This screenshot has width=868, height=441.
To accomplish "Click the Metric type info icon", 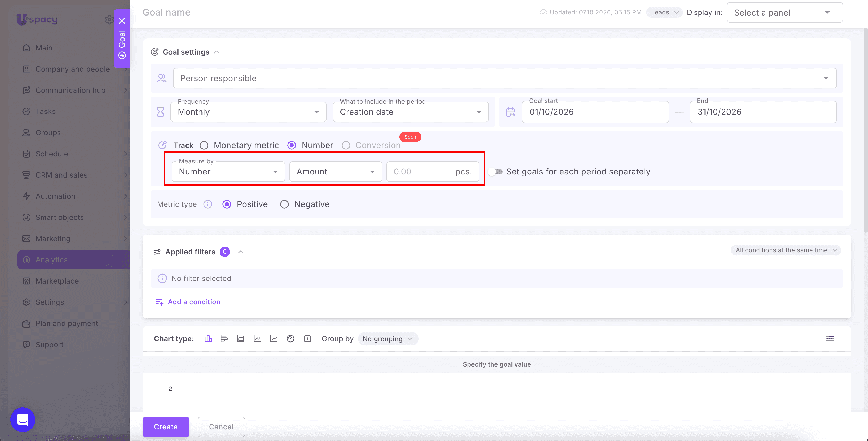I will point(207,204).
